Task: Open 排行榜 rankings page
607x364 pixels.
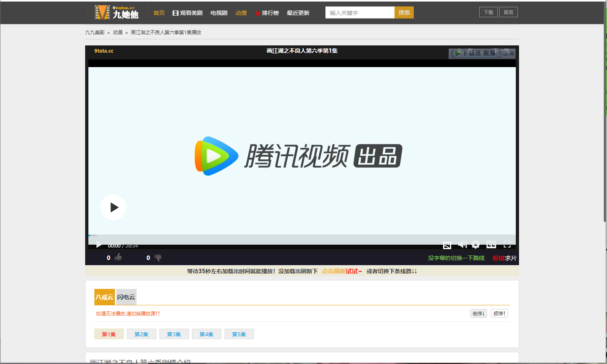Action: (x=267, y=13)
